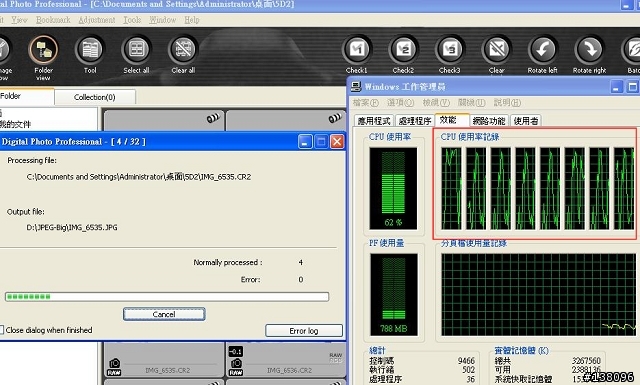Screen dimensions: 640x385
Task: Click 分頁檔使用量記錄 history graph
Action: click(538, 294)
